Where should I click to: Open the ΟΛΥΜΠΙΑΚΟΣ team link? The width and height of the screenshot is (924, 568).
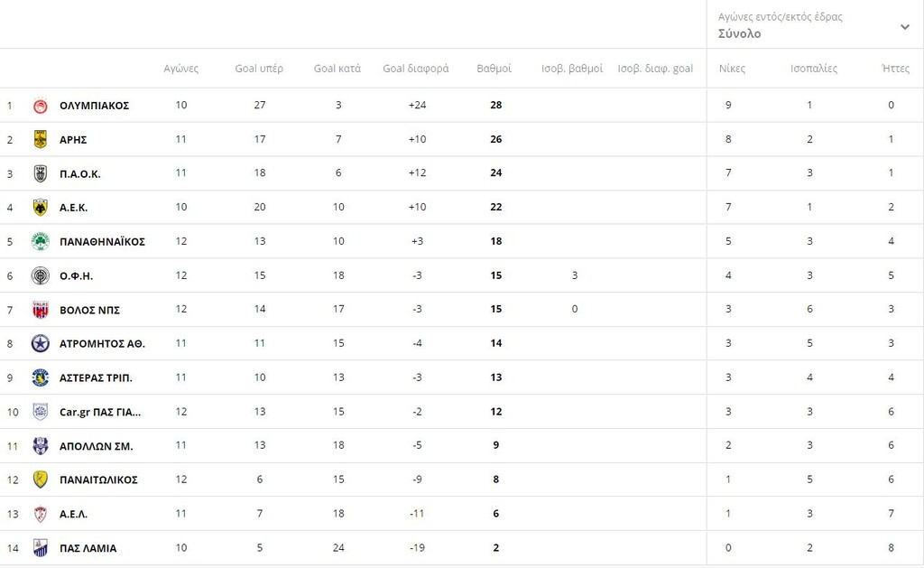click(x=94, y=106)
